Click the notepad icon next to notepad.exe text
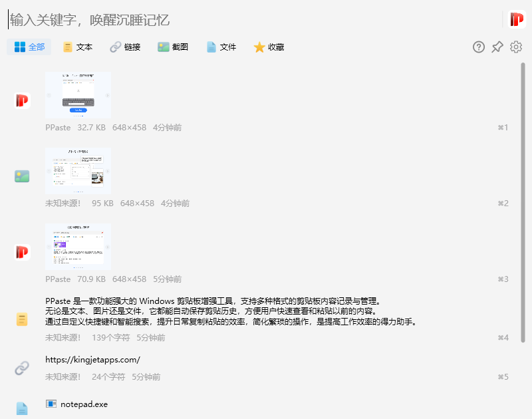Viewport: 532px width, 419px height. [x=52, y=404]
